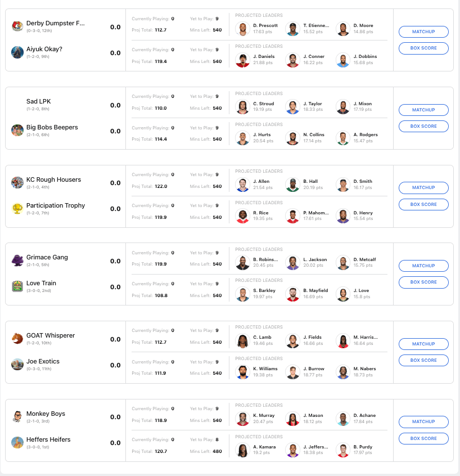Click Participation Trophy team icon
The image size is (460, 476).
coord(17,209)
